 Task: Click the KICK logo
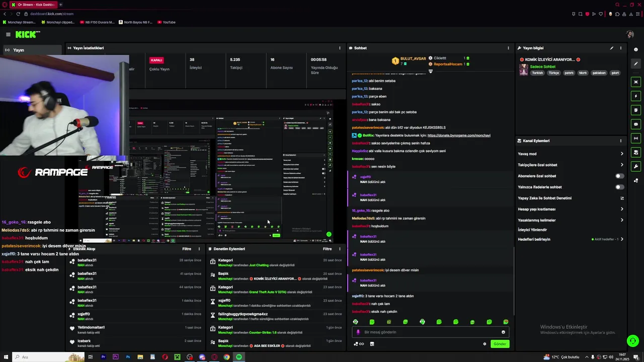pos(28,34)
